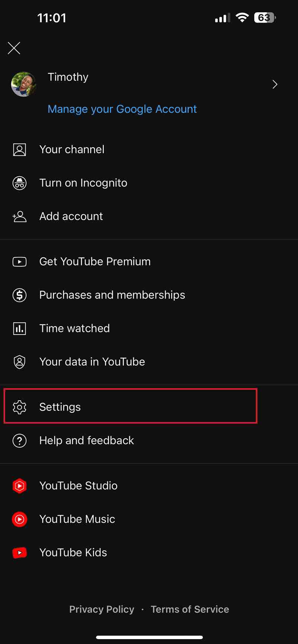
Task: Tap the Time watched bar chart icon
Action: (19, 328)
